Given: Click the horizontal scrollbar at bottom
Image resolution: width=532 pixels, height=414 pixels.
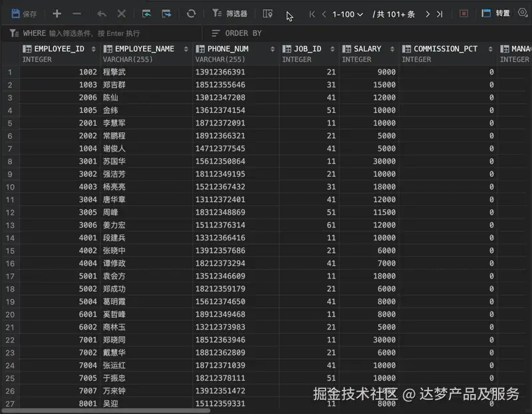Looking at the screenshot, I should [x=106, y=411].
